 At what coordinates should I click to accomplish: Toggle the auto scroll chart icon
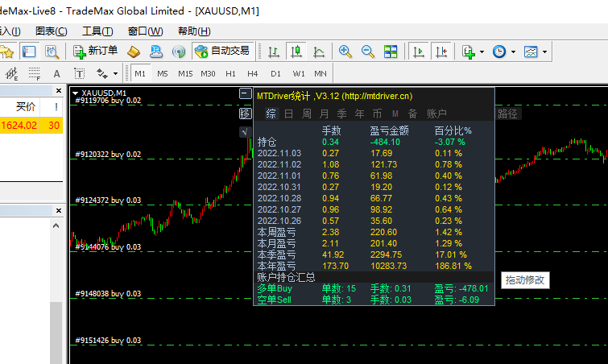(418, 52)
